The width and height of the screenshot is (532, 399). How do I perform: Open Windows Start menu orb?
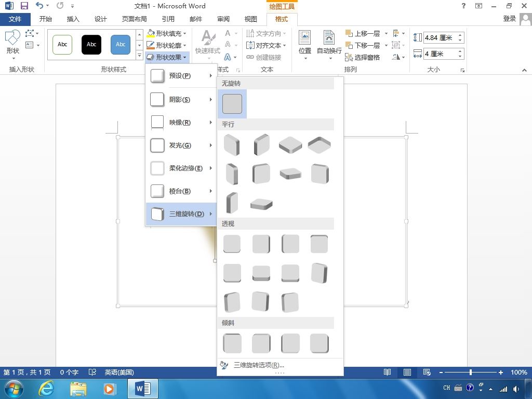(14, 389)
